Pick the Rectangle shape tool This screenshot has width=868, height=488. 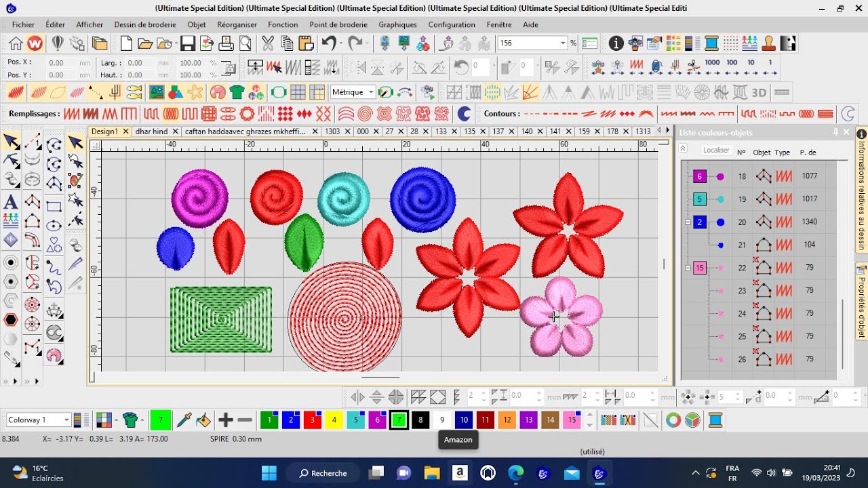point(54,207)
